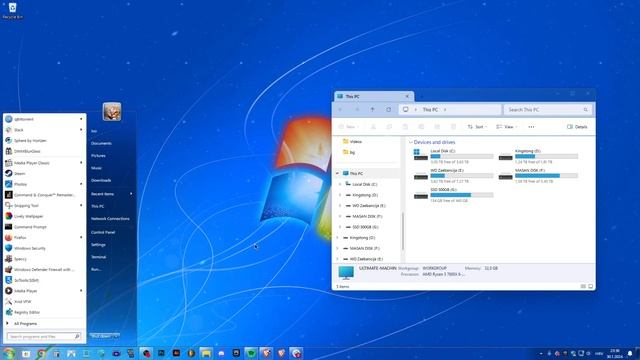Viewport: 640px width, 360px height.
Task: Switch to details view in Explorer status bar
Action: click(583, 287)
